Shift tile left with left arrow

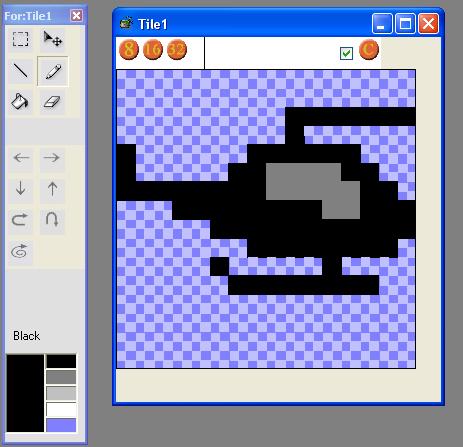(x=21, y=157)
